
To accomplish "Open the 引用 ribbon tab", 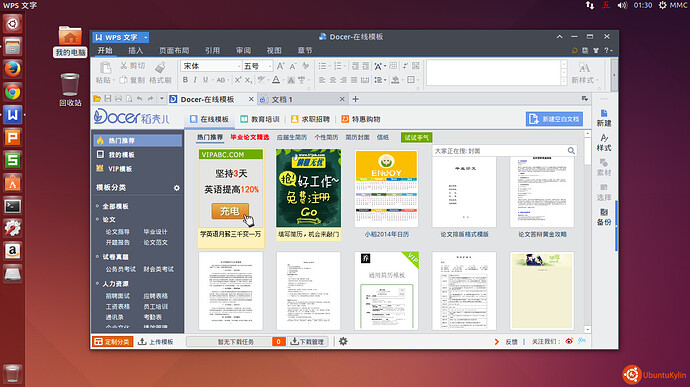I will pos(212,51).
